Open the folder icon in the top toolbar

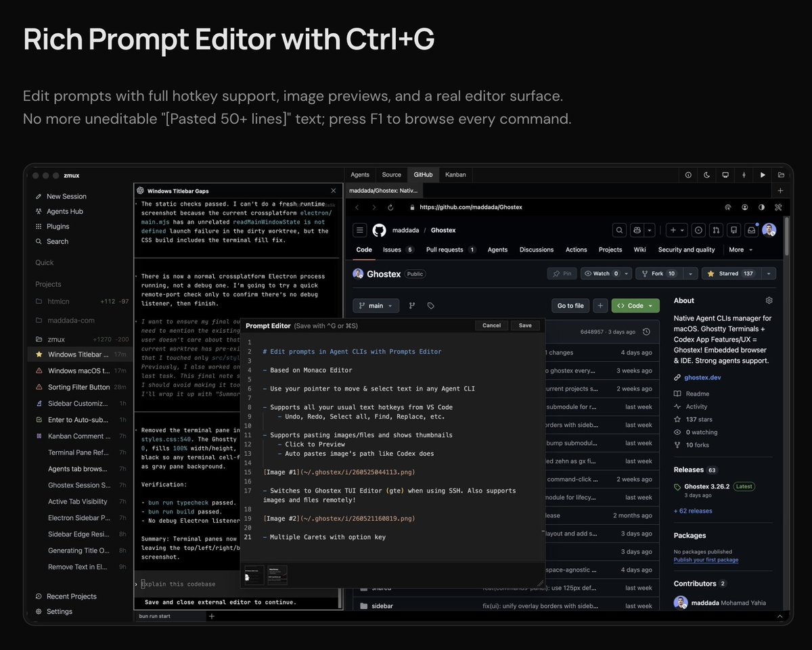click(781, 175)
